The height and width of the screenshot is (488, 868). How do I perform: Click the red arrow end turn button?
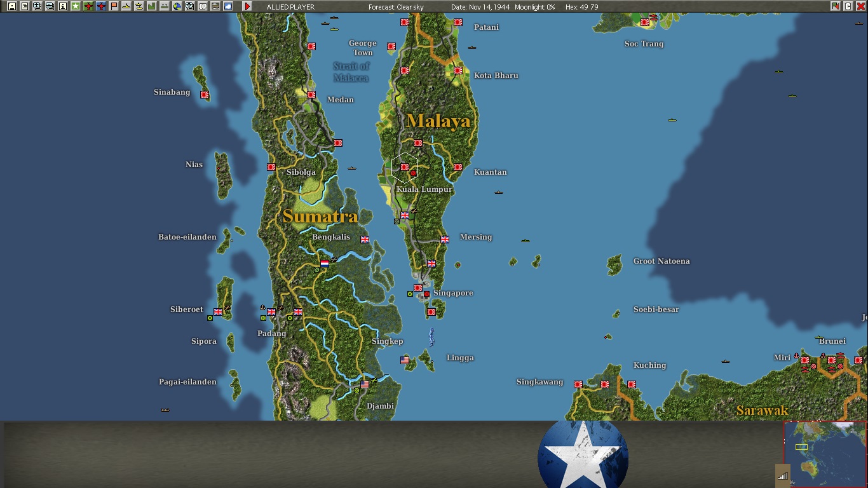coord(247,6)
